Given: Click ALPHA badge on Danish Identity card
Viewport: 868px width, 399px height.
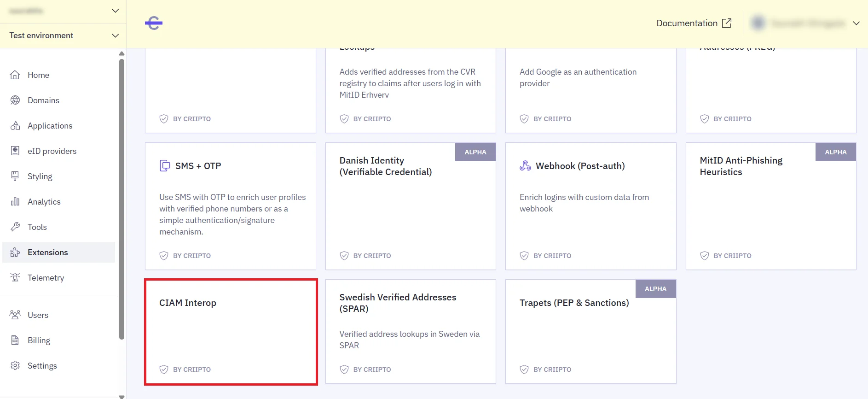Looking at the screenshot, I should click(x=475, y=152).
